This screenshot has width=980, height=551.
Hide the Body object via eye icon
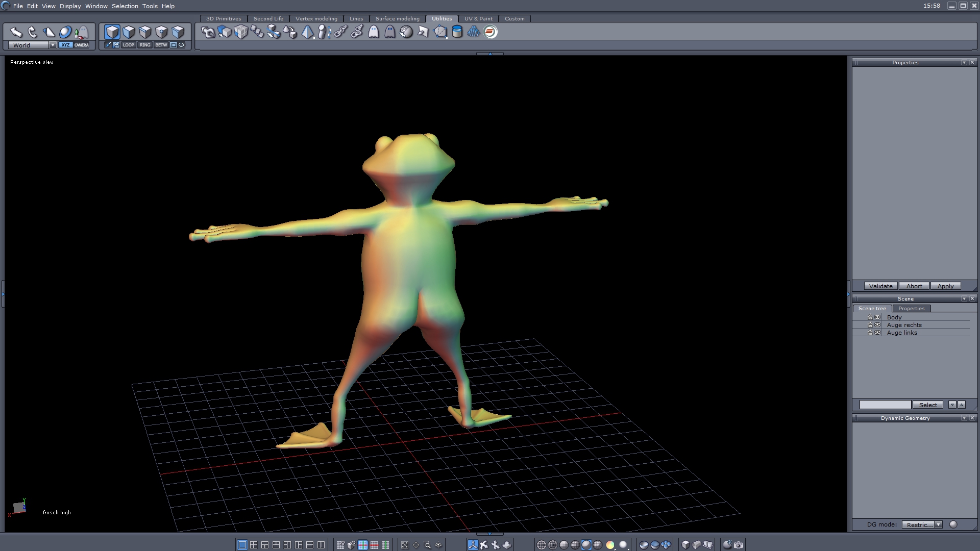click(x=877, y=317)
